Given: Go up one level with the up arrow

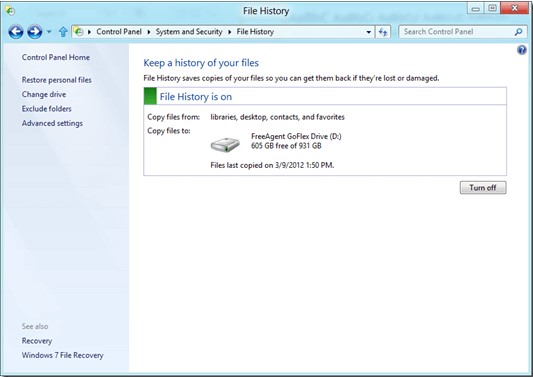Looking at the screenshot, I should (63, 32).
